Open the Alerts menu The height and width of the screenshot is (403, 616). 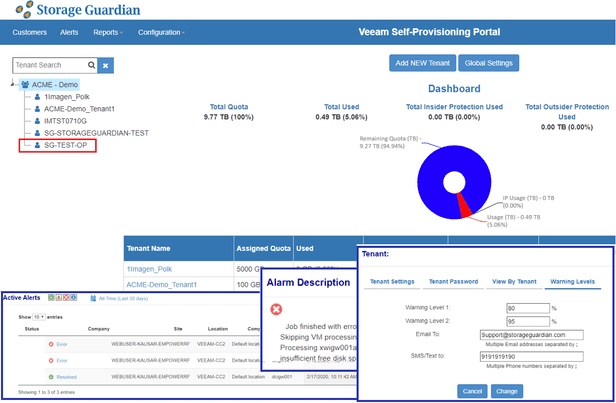[x=69, y=32]
